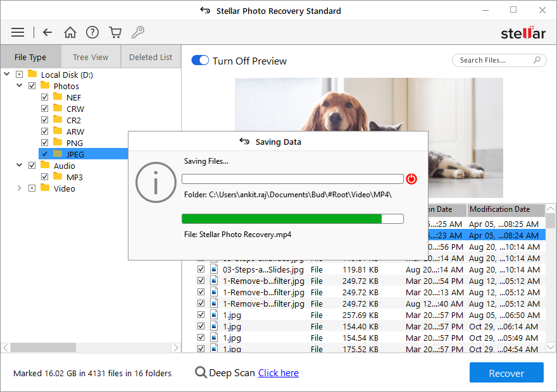Click the Recover button
Image resolution: width=557 pixels, height=392 pixels.
point(506,372)
